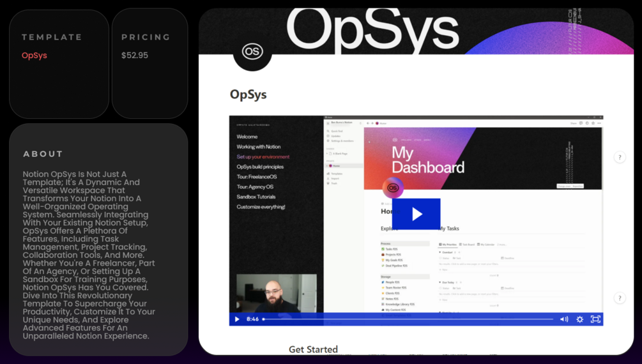The width and height of the screenshot is (642, 364).
Task: Start the video with the large blue play button
Action: coord(416,214)
